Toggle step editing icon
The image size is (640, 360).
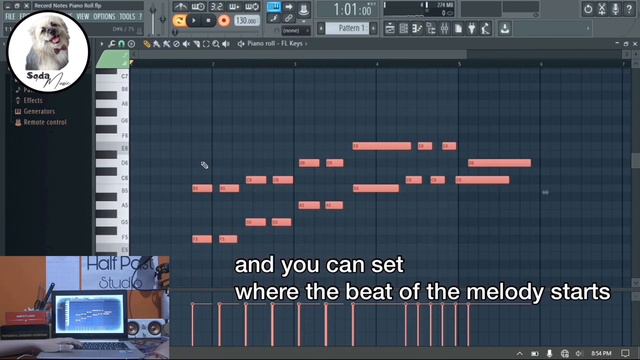[x=273, y=18]
